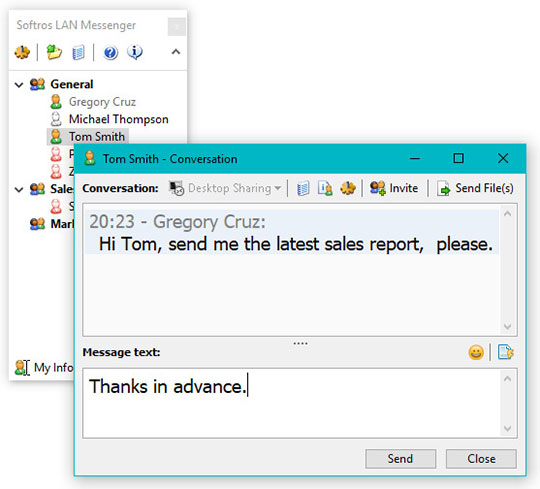Open the blue help question mark icon
The width and height of the screenshot is (540, 489).
111,53
